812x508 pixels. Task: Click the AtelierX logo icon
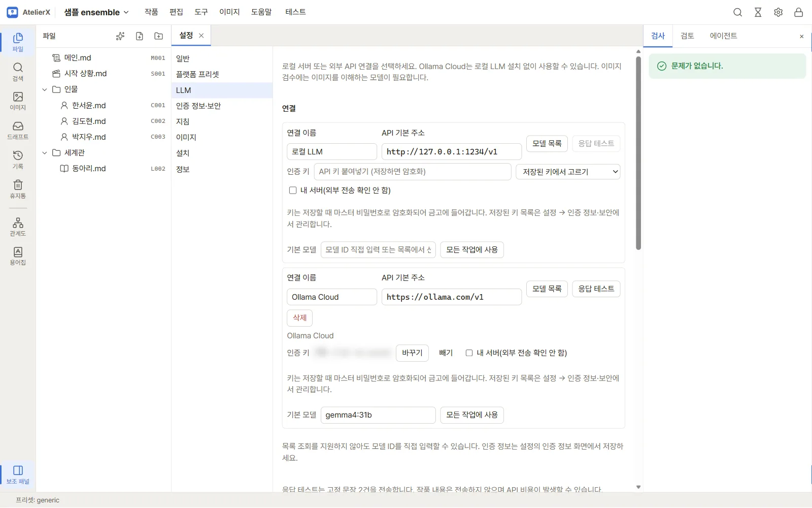coord(12,12)
